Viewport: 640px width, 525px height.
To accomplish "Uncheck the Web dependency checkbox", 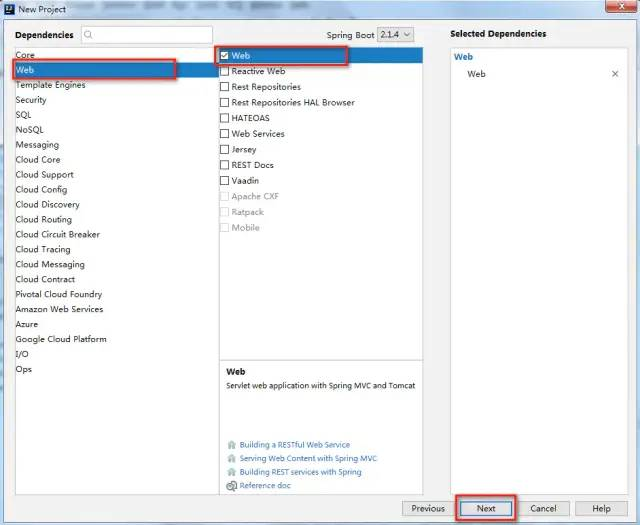I will coord(224,56).
